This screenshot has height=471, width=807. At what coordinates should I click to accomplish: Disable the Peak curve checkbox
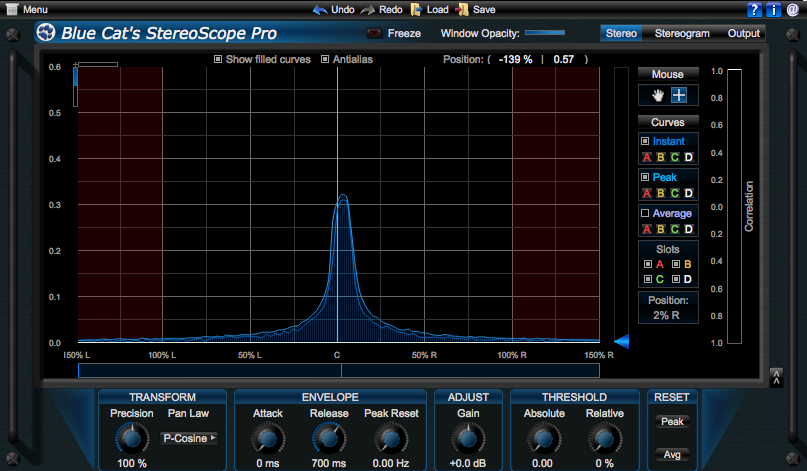click(x=645, y=177)
